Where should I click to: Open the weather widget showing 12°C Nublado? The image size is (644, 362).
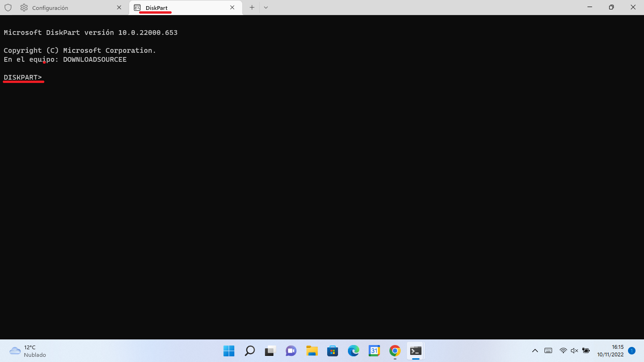28,351
